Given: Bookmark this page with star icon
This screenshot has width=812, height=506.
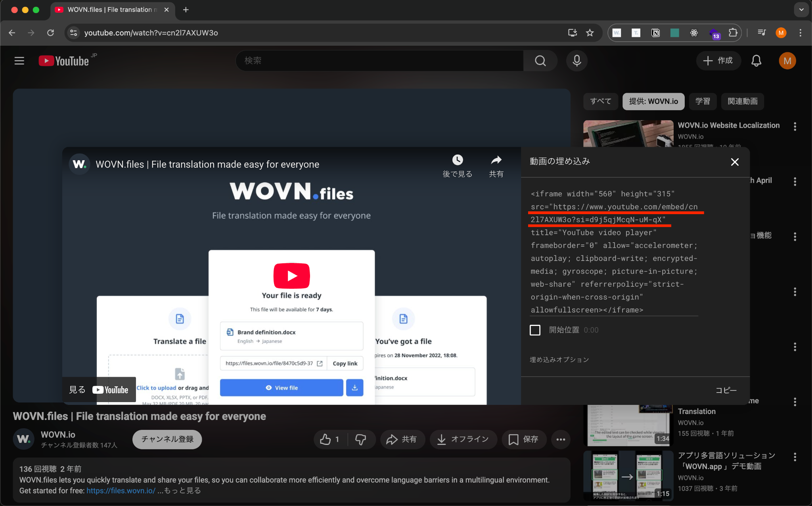Looking at the screenshot, I should (x=590, y=33).
